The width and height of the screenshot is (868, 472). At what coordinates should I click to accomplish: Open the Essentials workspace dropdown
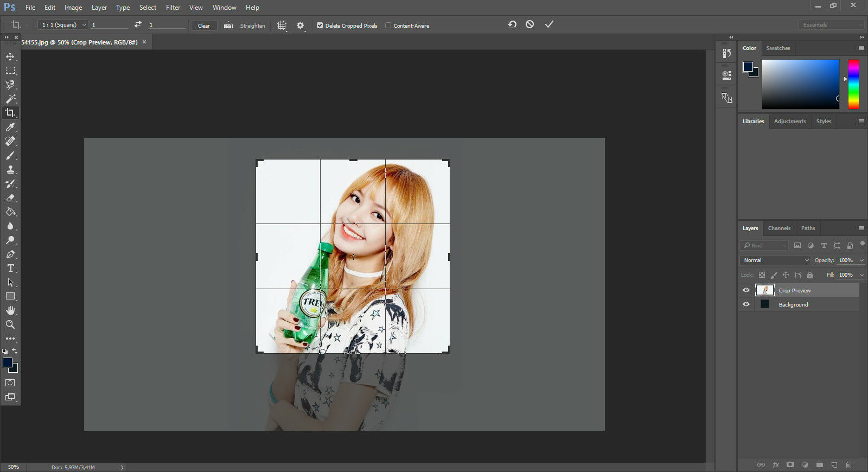click(831, 25)
